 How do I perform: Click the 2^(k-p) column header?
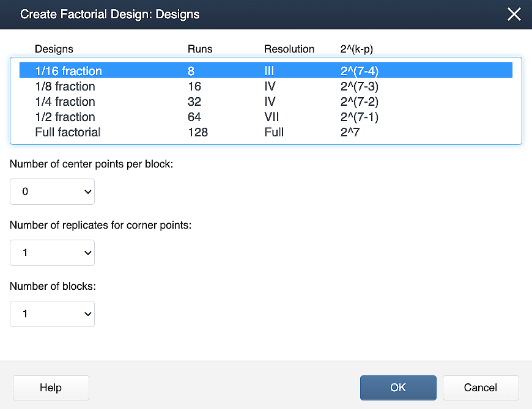click(357, 49)
